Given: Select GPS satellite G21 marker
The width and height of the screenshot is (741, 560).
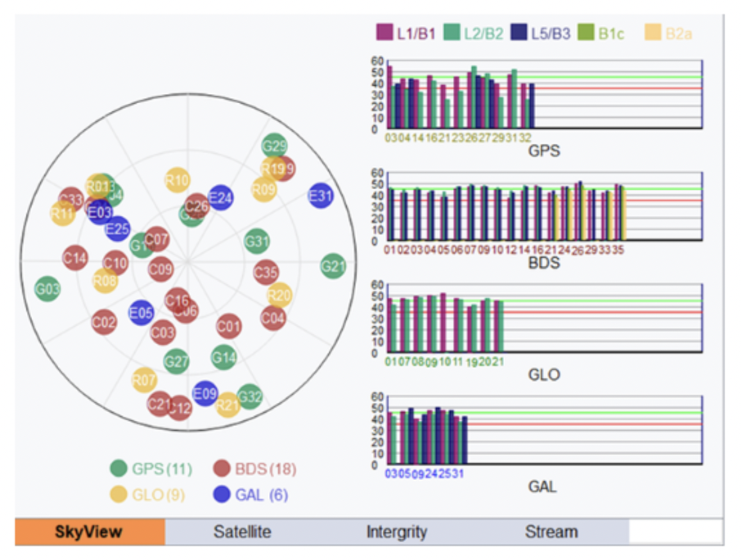Looking at the screenshot, I should coord(333,266).
